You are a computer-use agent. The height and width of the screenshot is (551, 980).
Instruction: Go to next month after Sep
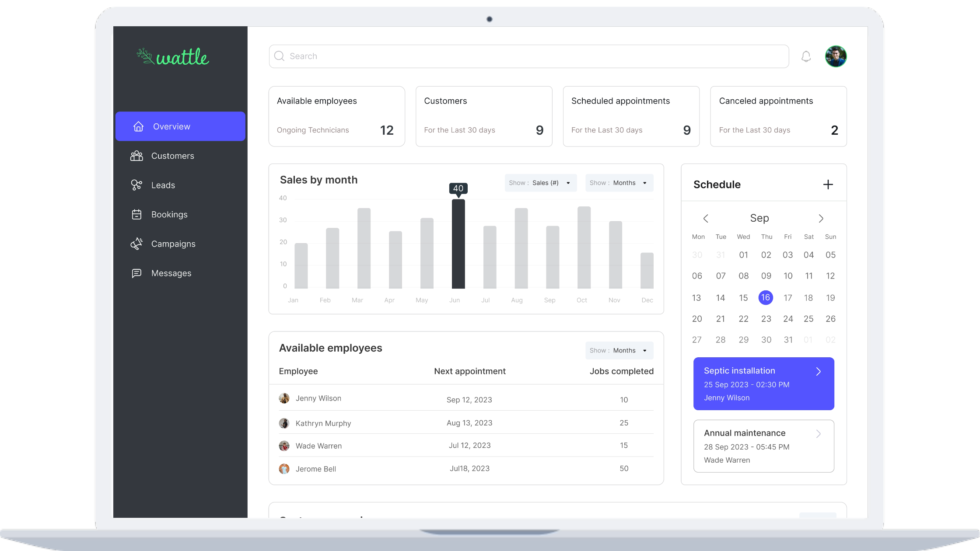point(821,219)
